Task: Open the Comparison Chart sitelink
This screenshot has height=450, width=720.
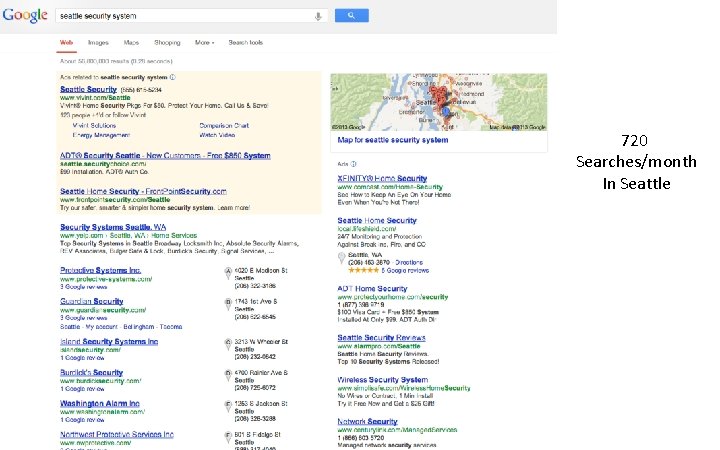Action: point(224,125)
